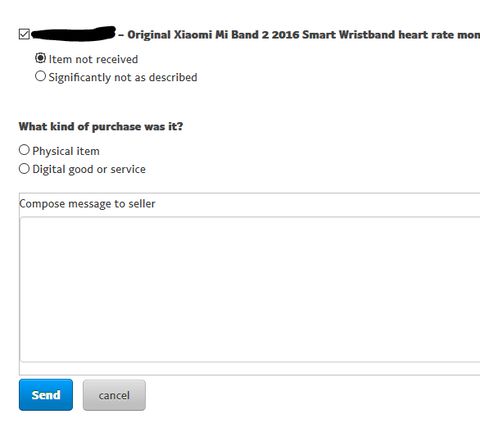
Task: Select the Item not received radio button
Action: tap(40, 58)
